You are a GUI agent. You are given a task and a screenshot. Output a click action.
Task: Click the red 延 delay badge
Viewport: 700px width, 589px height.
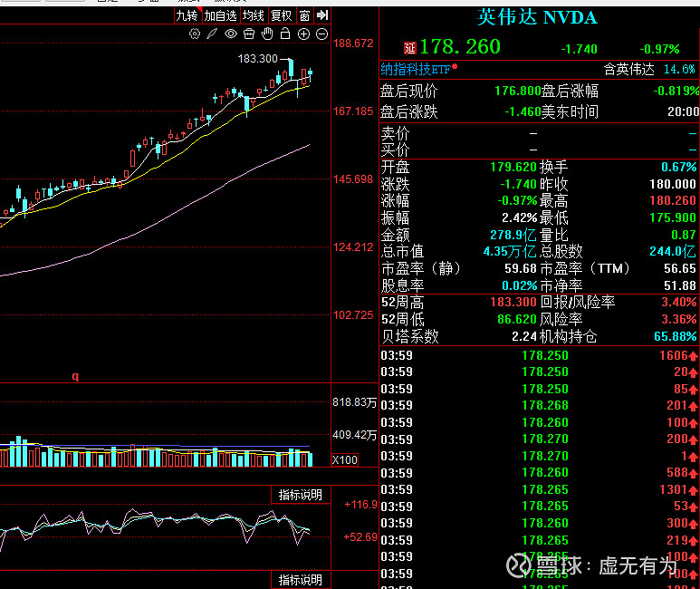[410, 48]
